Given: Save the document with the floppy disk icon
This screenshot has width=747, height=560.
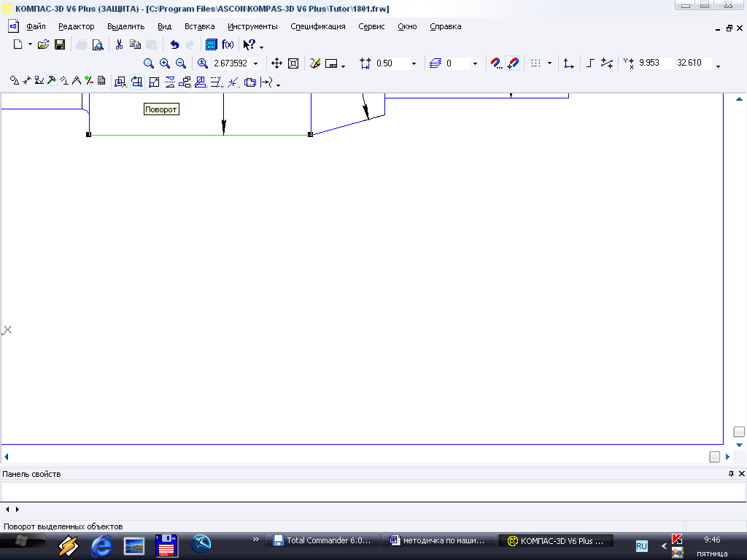Looking at the screenshot, I should pos(60,44).
